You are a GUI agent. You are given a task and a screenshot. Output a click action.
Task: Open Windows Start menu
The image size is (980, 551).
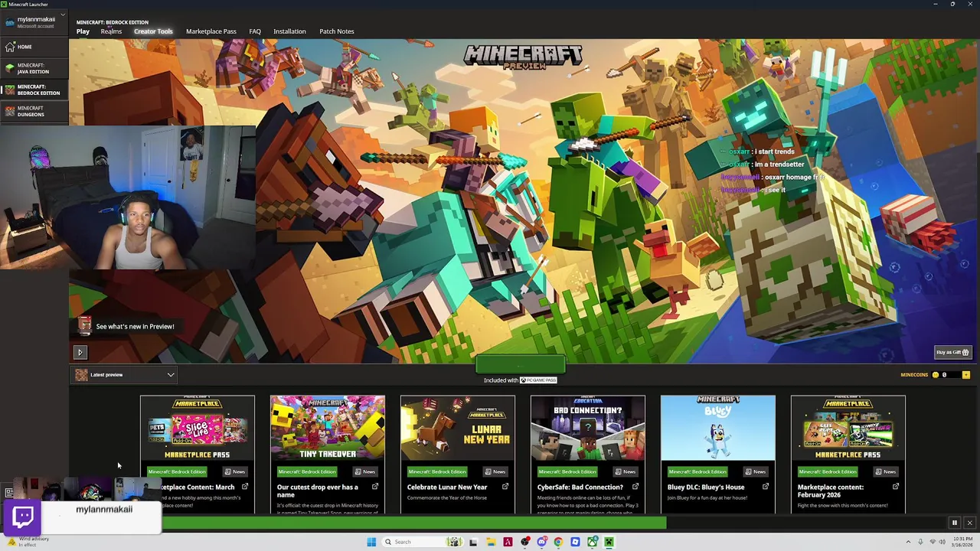coord(371,542)
